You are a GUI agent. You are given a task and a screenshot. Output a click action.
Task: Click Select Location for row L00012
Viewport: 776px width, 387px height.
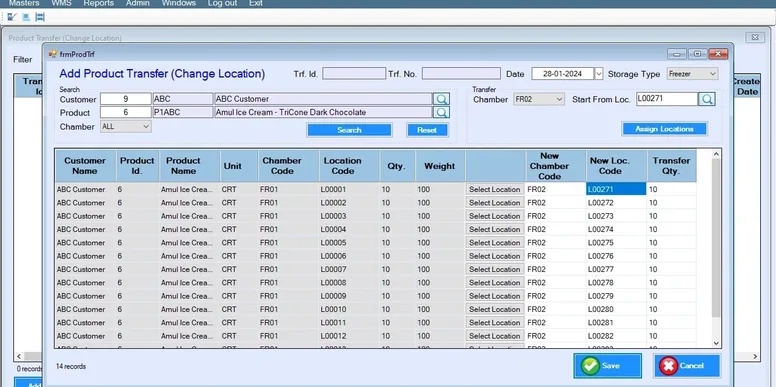(494, 336)
